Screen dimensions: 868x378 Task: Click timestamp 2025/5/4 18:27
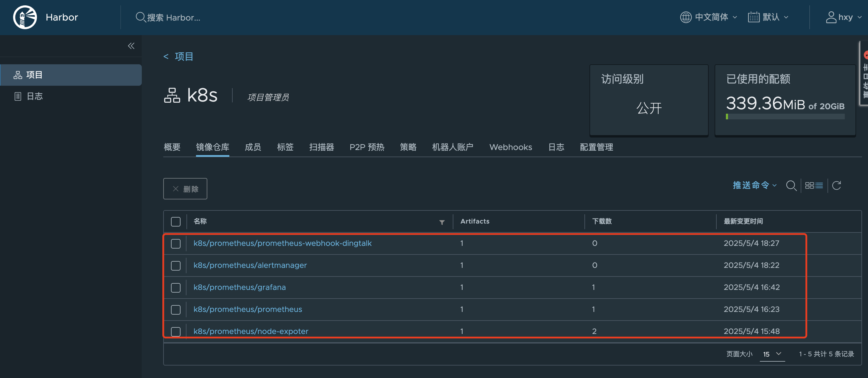752,243
